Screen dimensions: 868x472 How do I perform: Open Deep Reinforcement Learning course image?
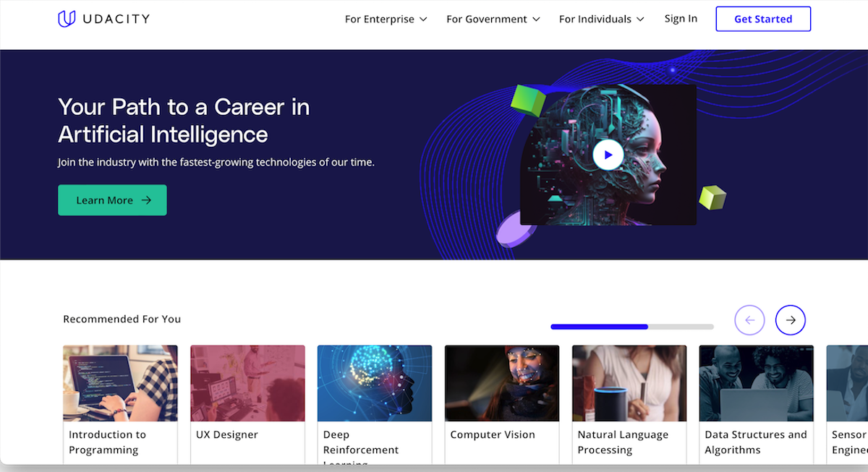coord(375,383)
